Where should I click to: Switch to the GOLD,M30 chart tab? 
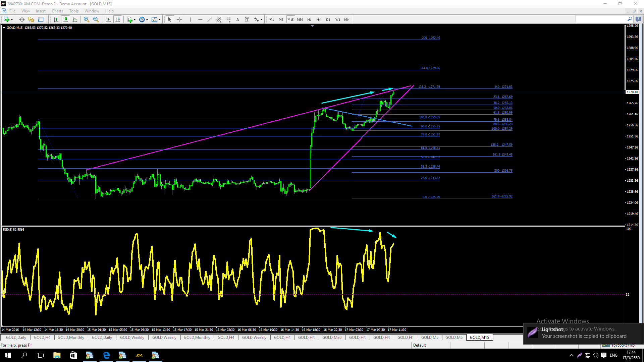(x=332, y=338)
